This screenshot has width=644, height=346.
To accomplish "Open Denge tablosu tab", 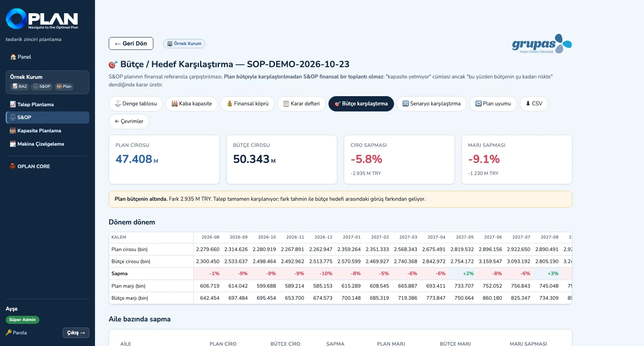I will coord(136,104).
